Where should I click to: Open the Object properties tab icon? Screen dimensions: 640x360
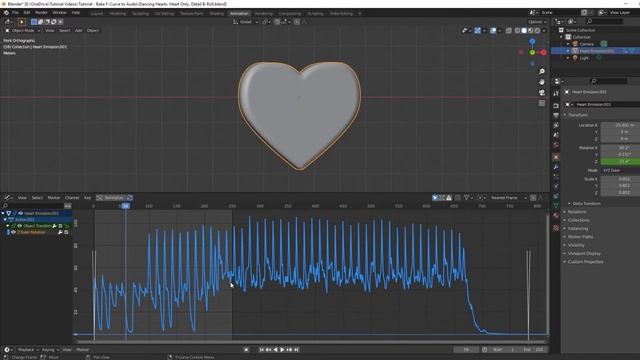pos(556,157)
